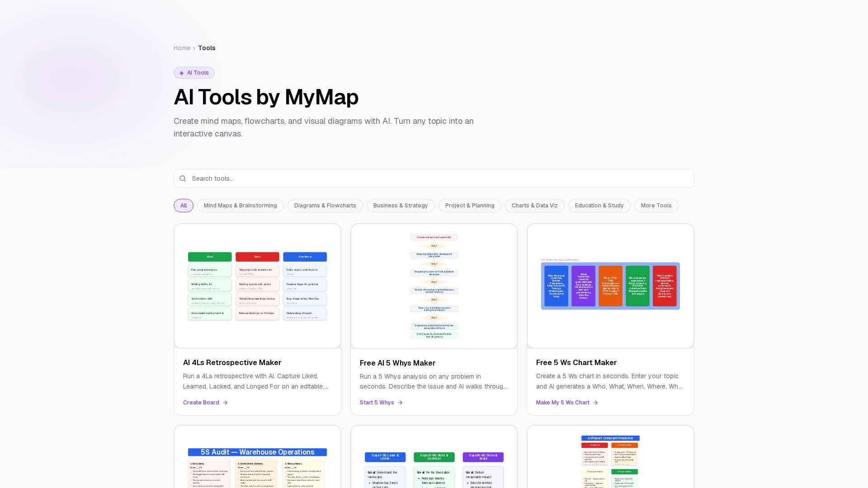The width and height of the screenshot is (868, 488).
Task: Click the search magnifier icon
Action: [183, 178]
